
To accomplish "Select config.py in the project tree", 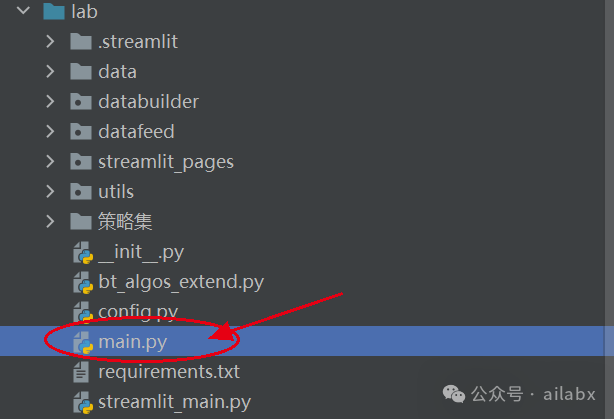I will 138,312.
